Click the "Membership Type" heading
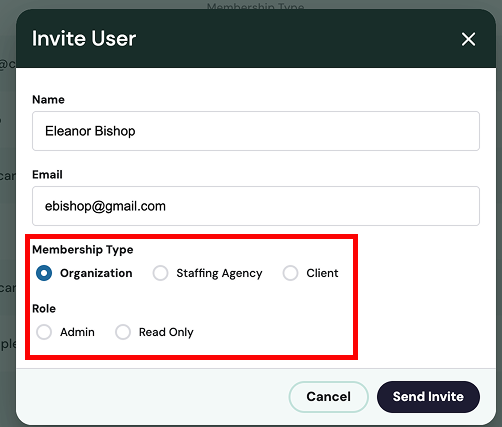502x427 pixels. pyautogui.click(x=83, y=250)
